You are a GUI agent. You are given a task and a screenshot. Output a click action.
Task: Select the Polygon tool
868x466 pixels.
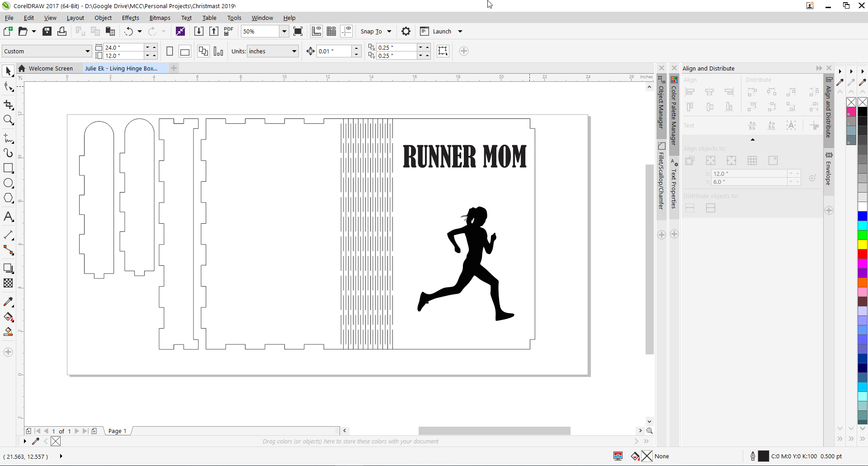(8, 198)
